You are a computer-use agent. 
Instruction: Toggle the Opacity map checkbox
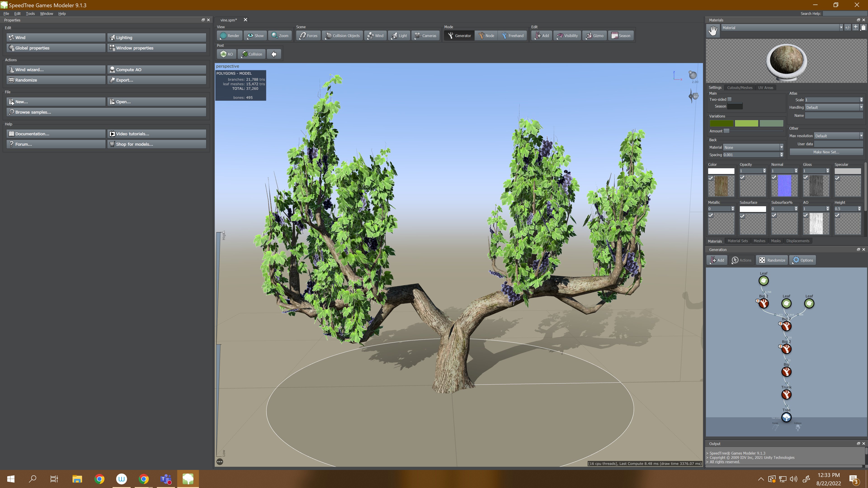[742, 178]
